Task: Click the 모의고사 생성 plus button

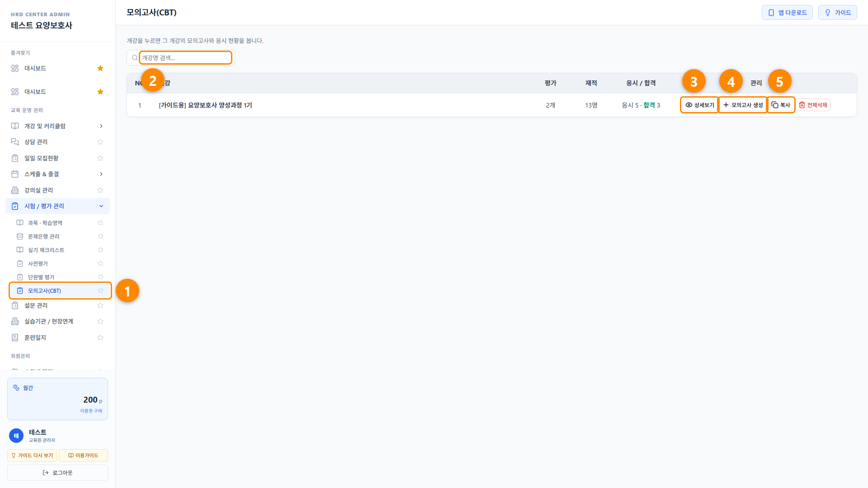Action: 743,105
